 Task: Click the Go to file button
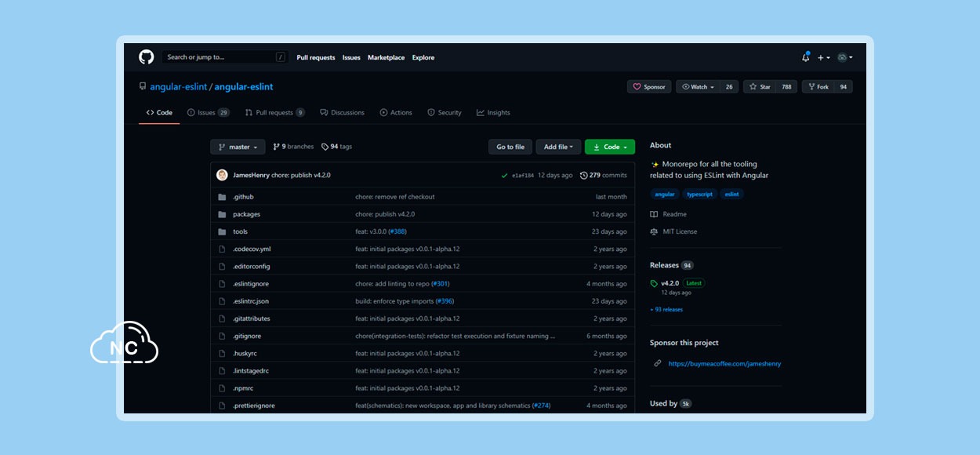click(510, 147)
